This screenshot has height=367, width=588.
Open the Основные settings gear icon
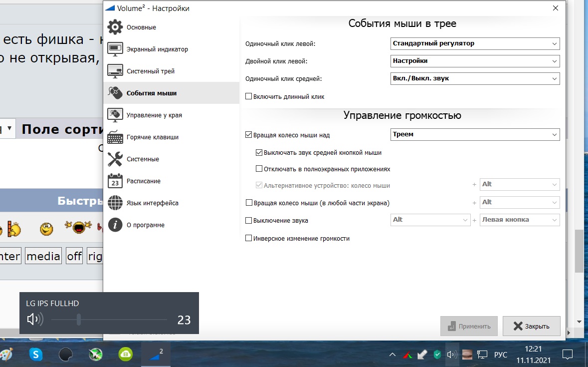(115, 27)
